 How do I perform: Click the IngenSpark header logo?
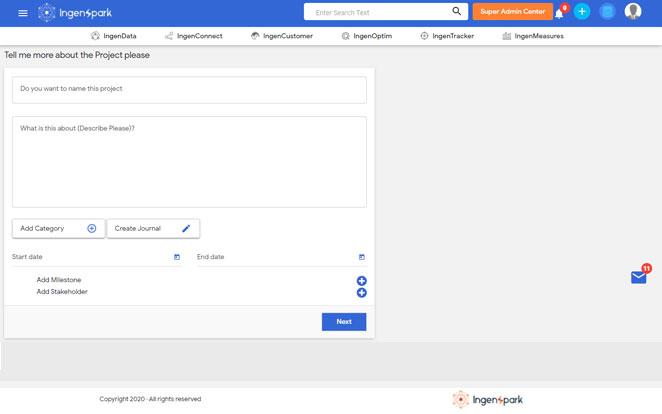coord(75,13)
